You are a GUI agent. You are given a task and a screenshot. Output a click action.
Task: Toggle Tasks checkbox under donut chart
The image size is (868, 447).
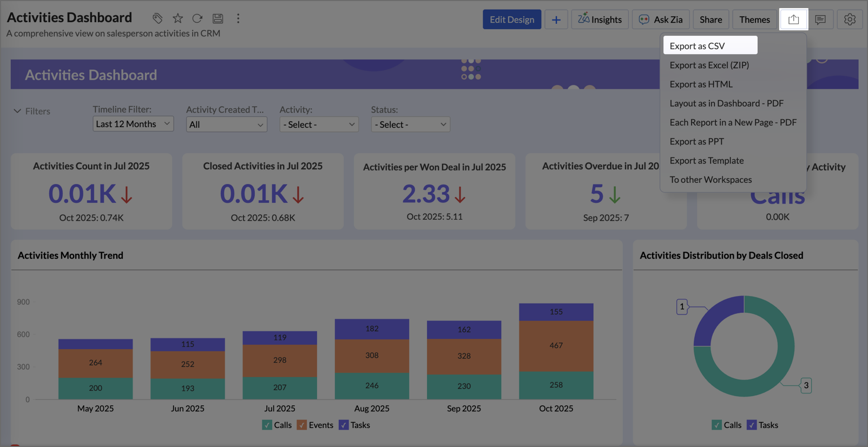point(752,425)
